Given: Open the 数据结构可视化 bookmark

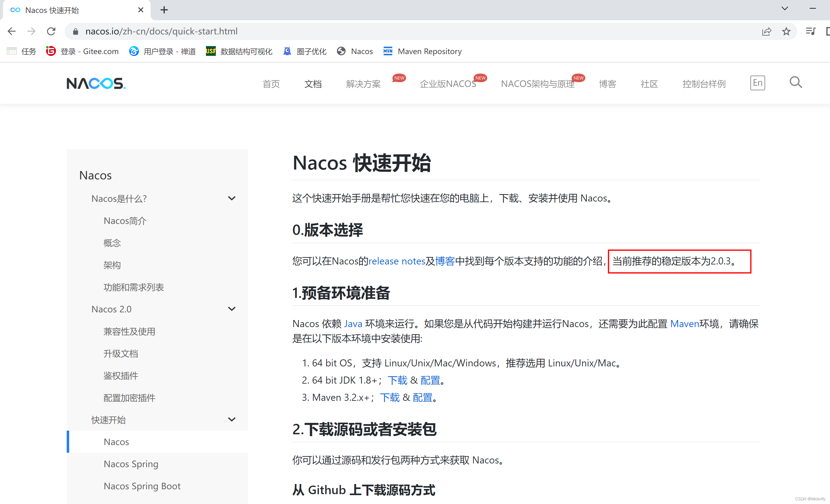Looking at the screenshot, I should [x=239, y=51].
